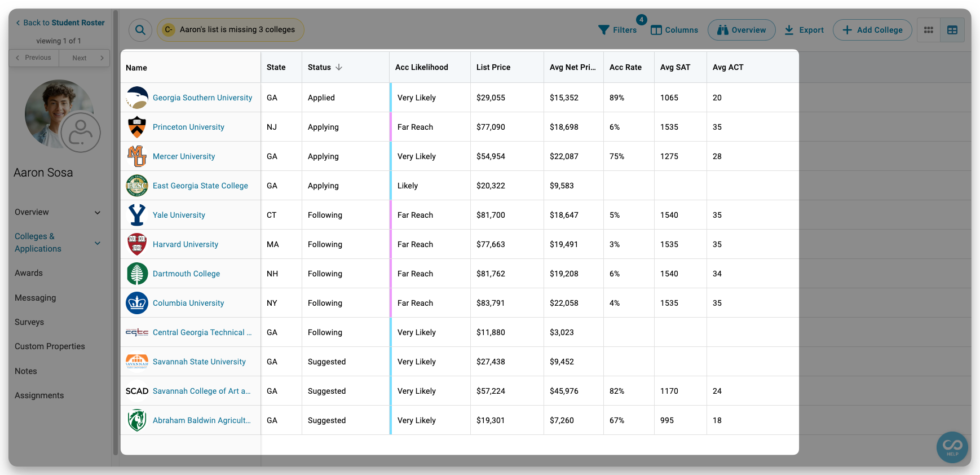This screenshot has width=980, height=475.
Task: Click the Mercer University logo
Action: (x=137, y=156)
